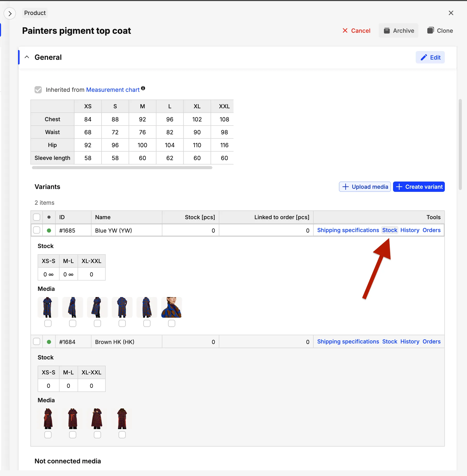The image size is (467, 476).
Task: Toggle the select-all variants checkbox
Action: click(37, 217)
